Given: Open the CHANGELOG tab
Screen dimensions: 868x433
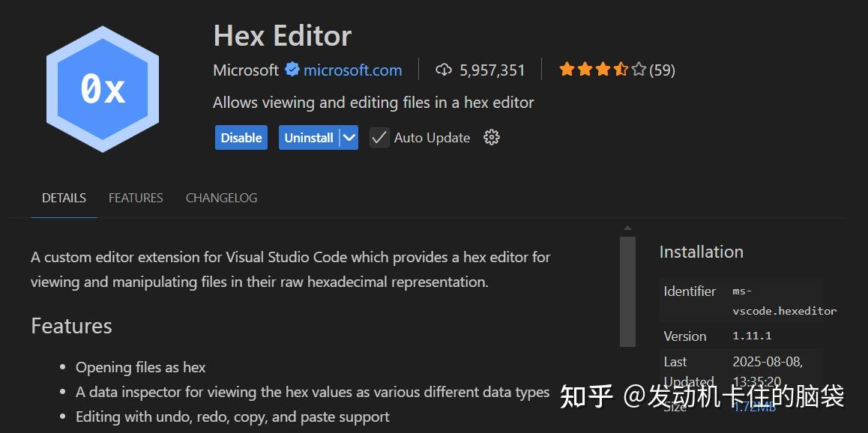Looking at the screenshot, I should (221, 198).
